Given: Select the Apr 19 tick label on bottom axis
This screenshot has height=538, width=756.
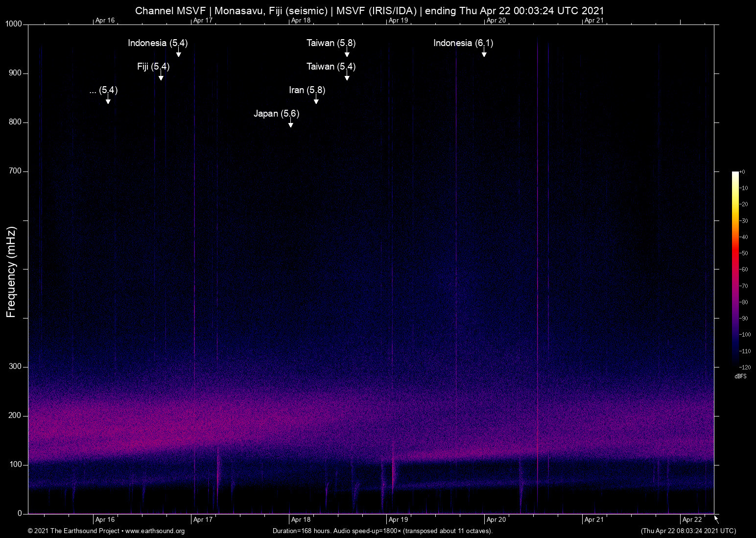Looking at the screenshot, I should point(399,519).
